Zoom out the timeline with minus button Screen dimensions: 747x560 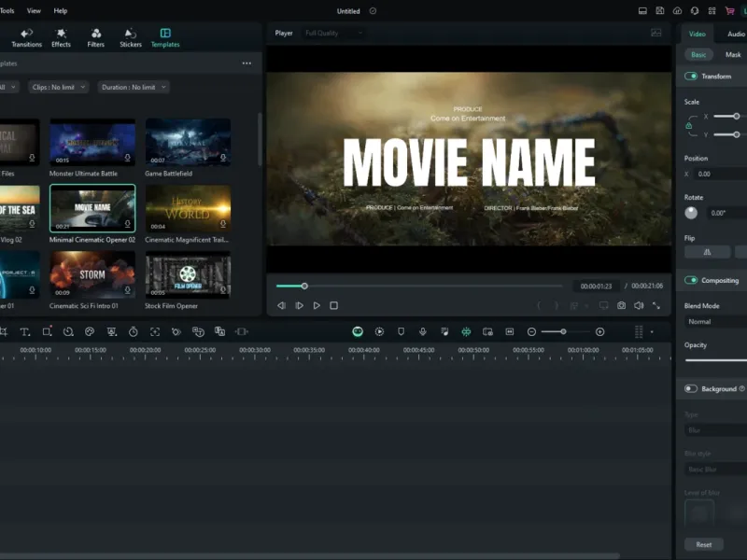point(531,332)
